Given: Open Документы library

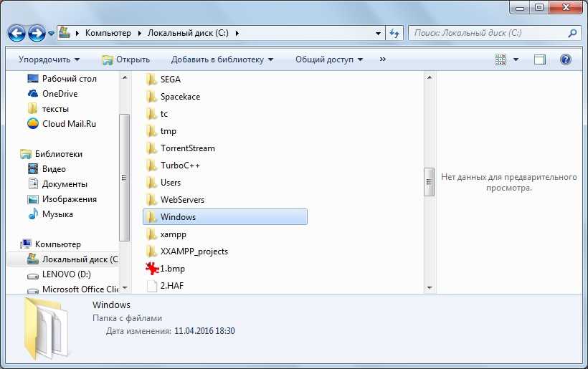Looking at the screenshot, I should [x=58, y=184].
